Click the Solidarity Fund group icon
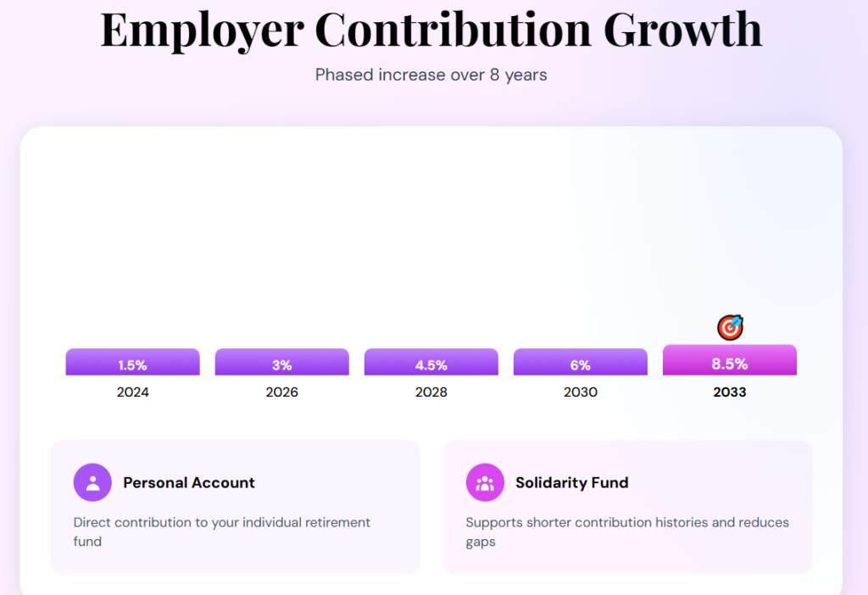 pyautogui.click(x=485, y=482)
